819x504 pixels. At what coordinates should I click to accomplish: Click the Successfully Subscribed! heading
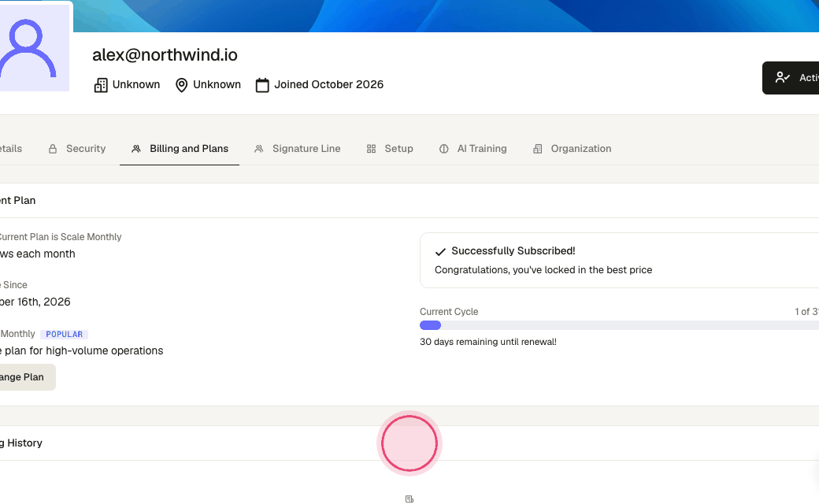513,251
